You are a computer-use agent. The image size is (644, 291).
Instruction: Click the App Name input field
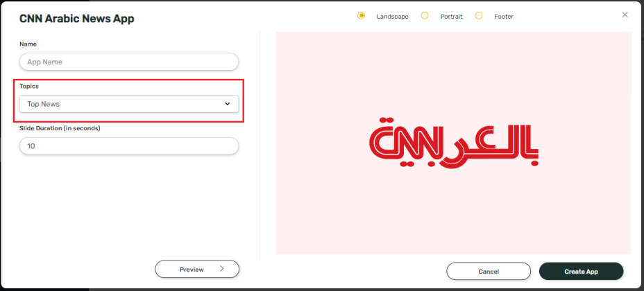point(129,62)
